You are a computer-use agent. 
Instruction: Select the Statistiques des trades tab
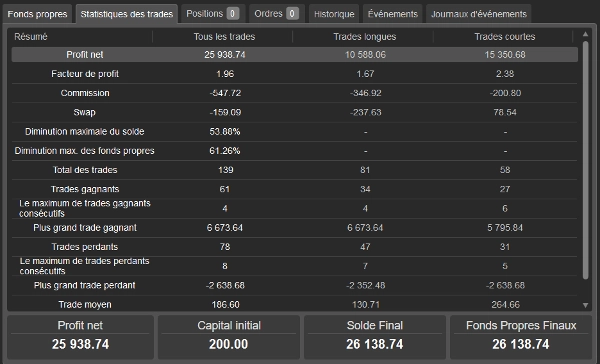127,14
